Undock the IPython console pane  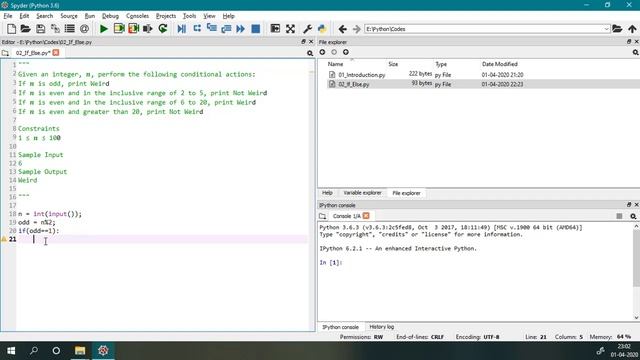click(x=629, y=204)
